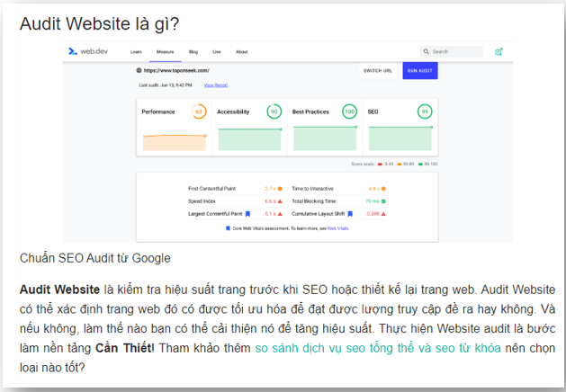
Task: Click the bookmark icon beside Cumulative Layout Shift
Action: point(351,214)
